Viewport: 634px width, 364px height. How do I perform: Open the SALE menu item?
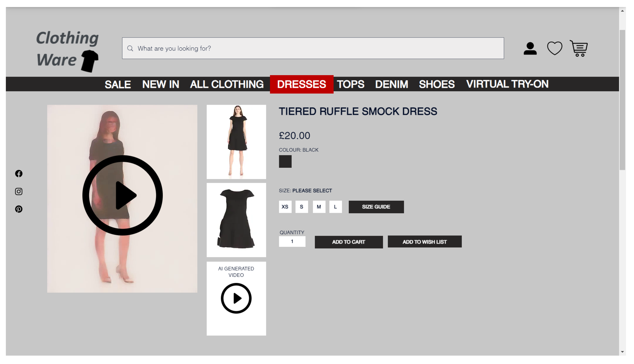point(118,84)
